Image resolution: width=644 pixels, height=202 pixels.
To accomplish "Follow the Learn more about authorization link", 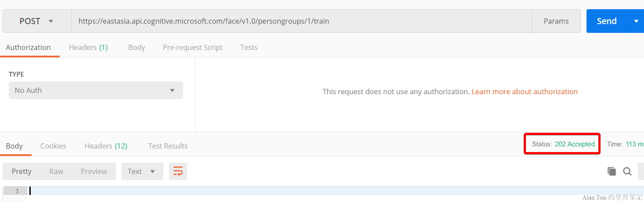I will coord(525,92).
